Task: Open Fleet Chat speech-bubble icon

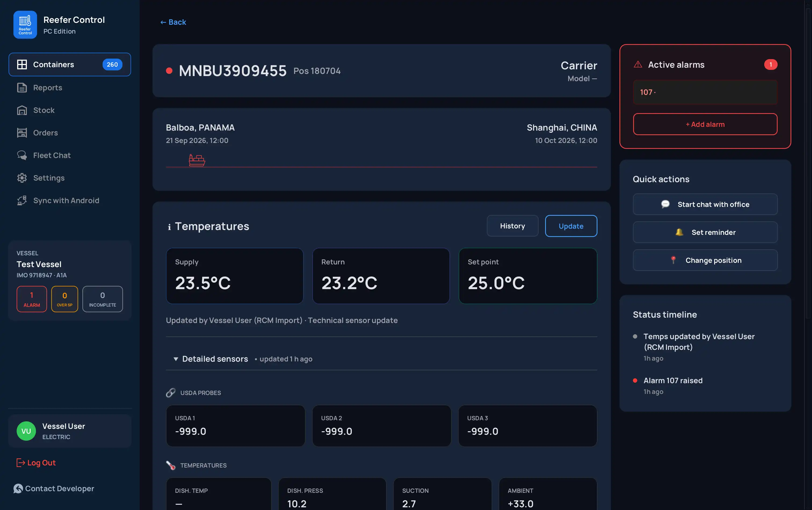Action: click(x=22, y=156)
